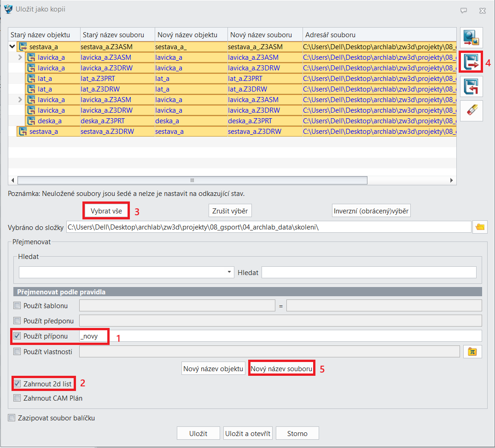Screen dimensions: 495x448
Task: Disable the Použít příponu checkbox
Action: coord(17,336)
